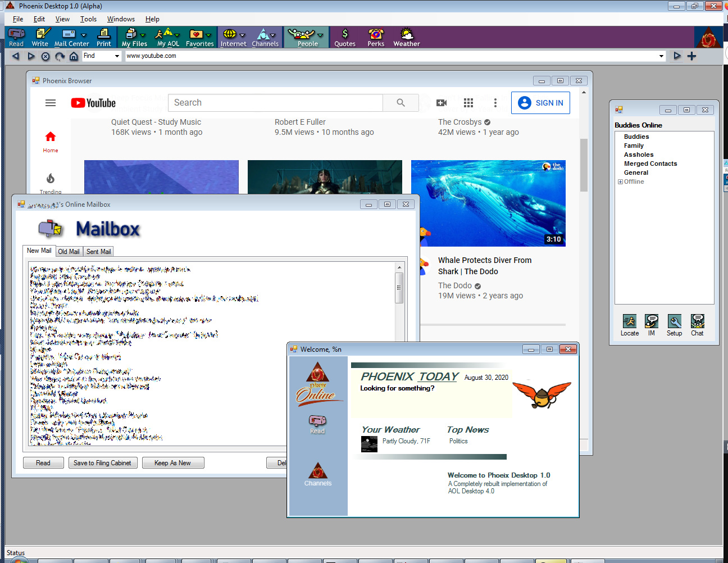728x563 pixels.
Task: Click Read mailbox icon in Welcome window
Action: (317, 424)
